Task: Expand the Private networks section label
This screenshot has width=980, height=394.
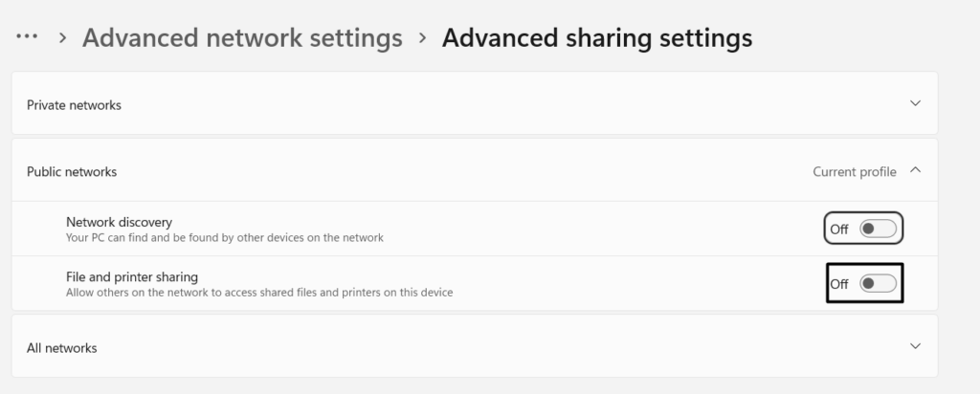Action: (x=74, y=105)
